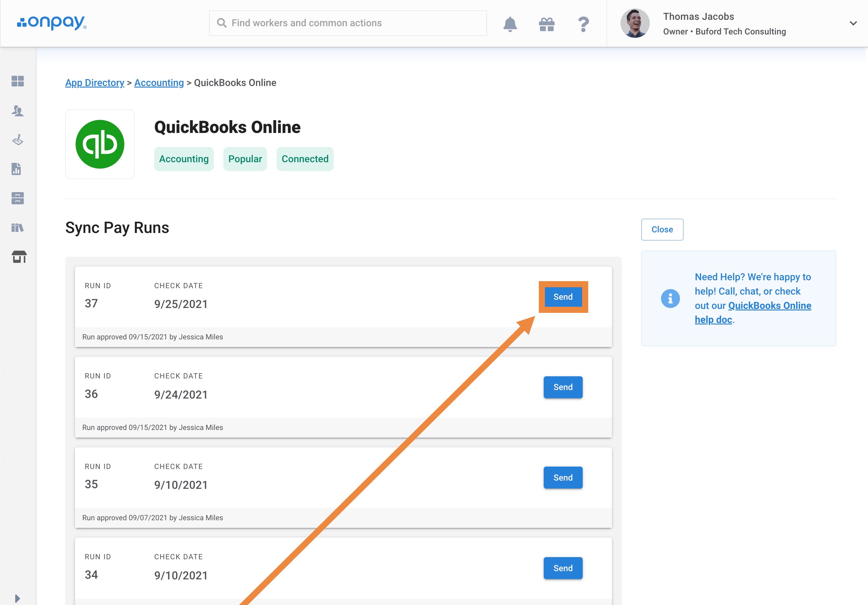Click run ID 36 value

(x=91, y=393)
